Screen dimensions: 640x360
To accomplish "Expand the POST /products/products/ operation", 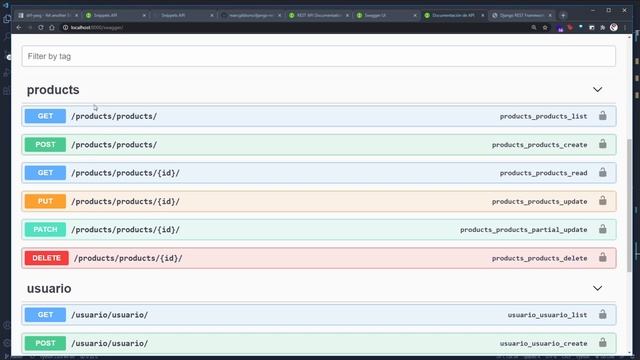I will tap(319, 144).
